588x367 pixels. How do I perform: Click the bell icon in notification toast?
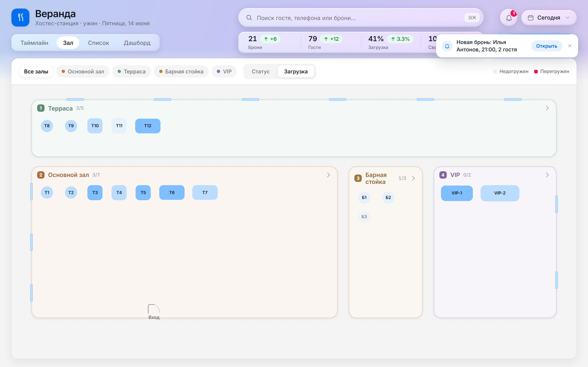coord(447,46)
